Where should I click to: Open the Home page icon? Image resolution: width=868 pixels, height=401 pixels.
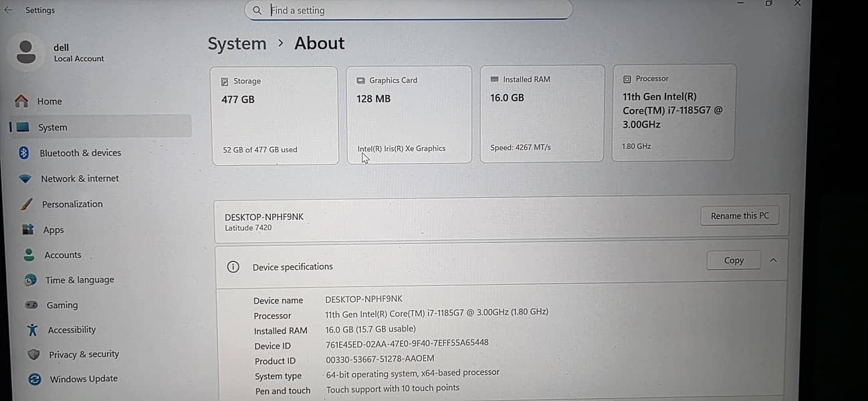point(21,101)
